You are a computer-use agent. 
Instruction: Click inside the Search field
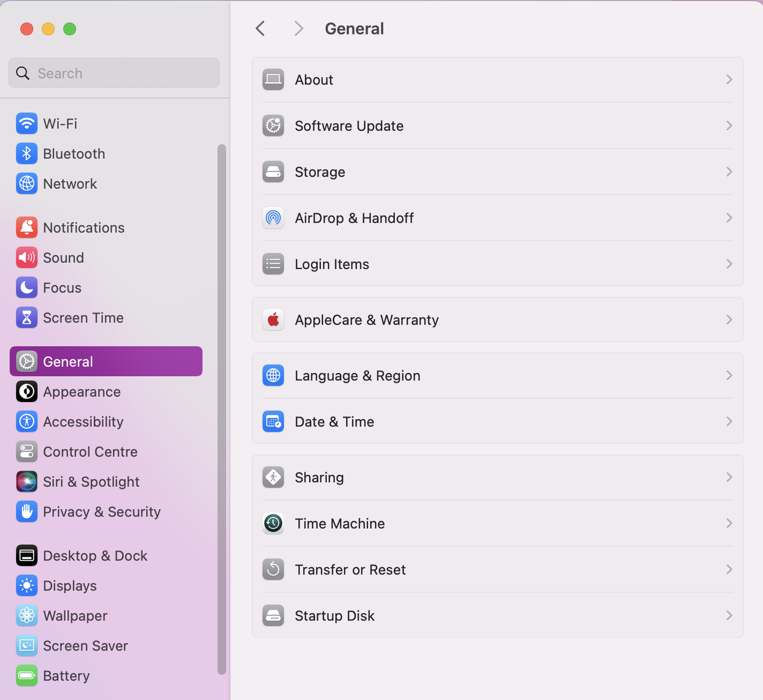114,73
